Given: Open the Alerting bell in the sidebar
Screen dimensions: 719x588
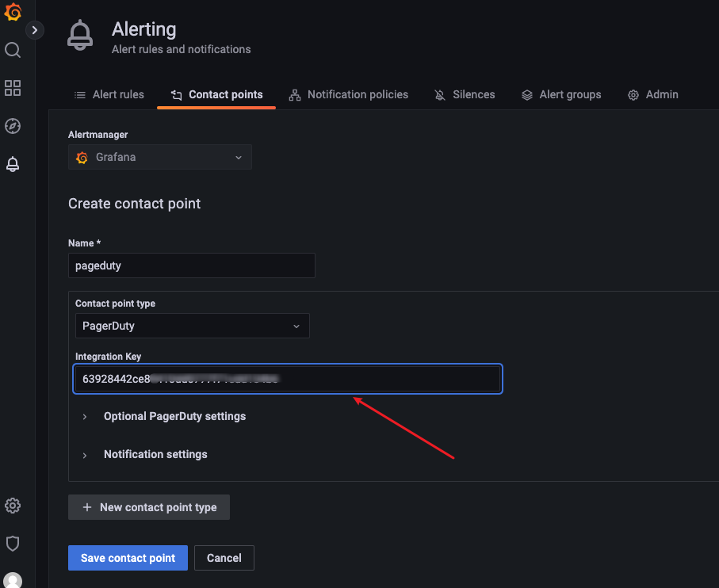Looking at the screenshot, I should 13,164.
